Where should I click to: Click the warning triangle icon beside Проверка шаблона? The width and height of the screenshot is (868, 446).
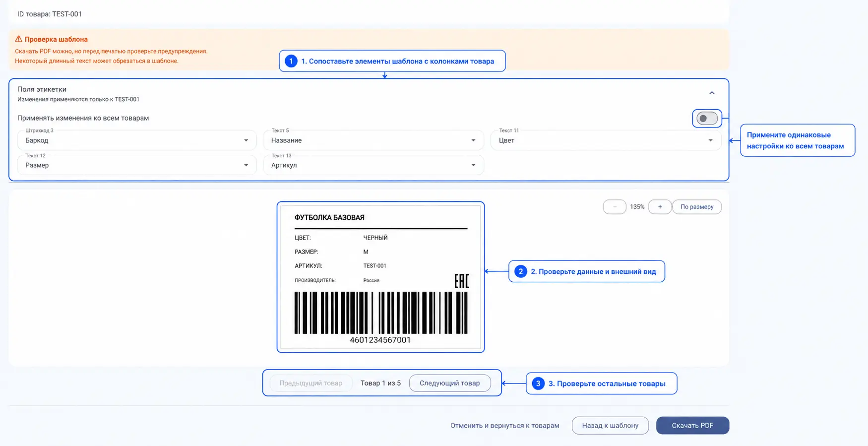click(18, 39)
